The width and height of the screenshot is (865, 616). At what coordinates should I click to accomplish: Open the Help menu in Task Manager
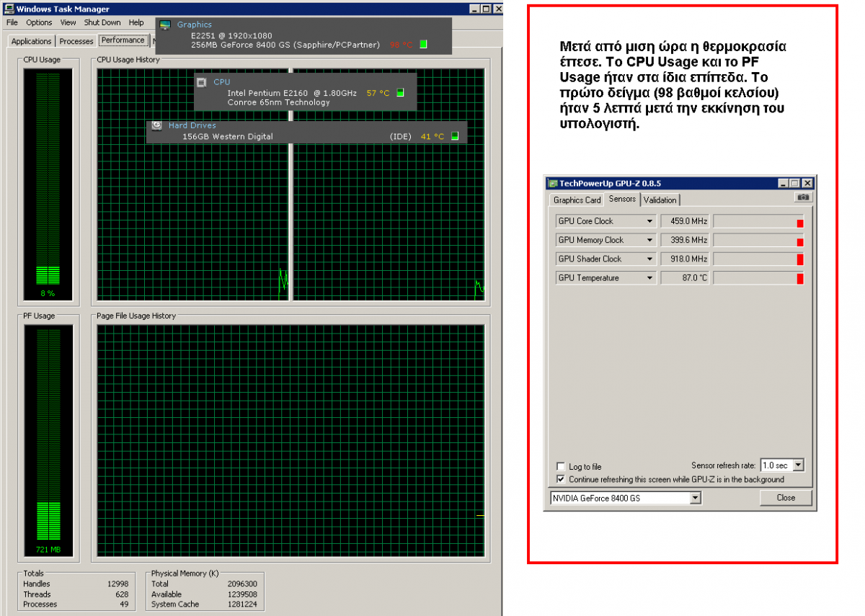pos(136,22)
